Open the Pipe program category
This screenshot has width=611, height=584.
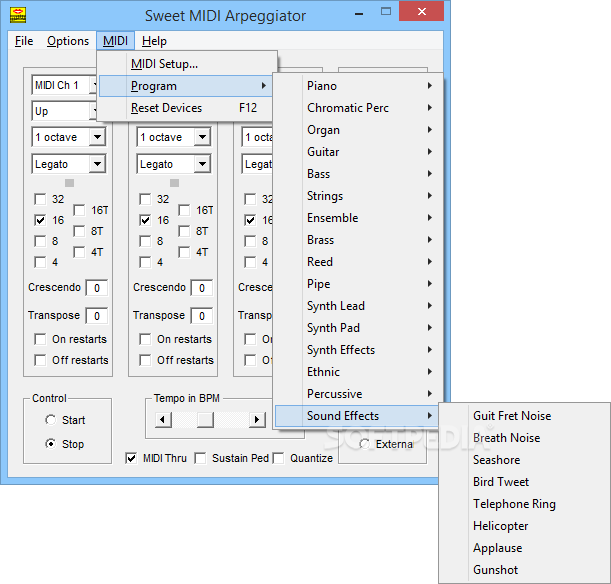358,284
